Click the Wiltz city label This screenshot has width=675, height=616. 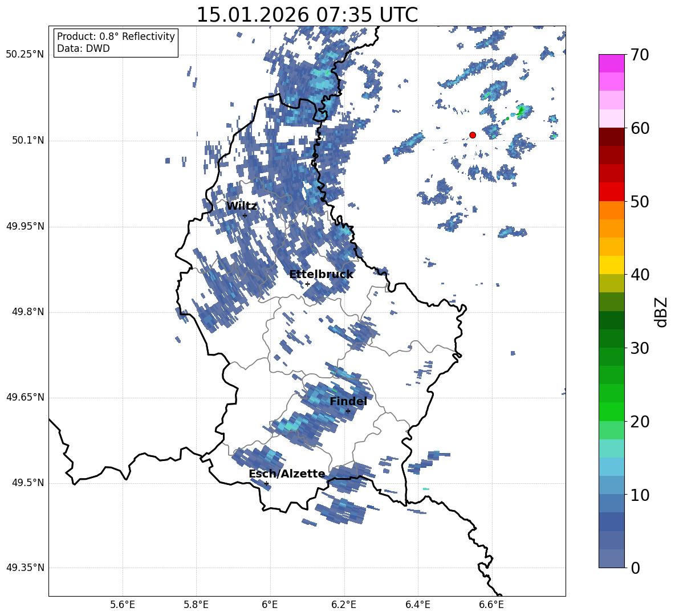pos(242,206)
